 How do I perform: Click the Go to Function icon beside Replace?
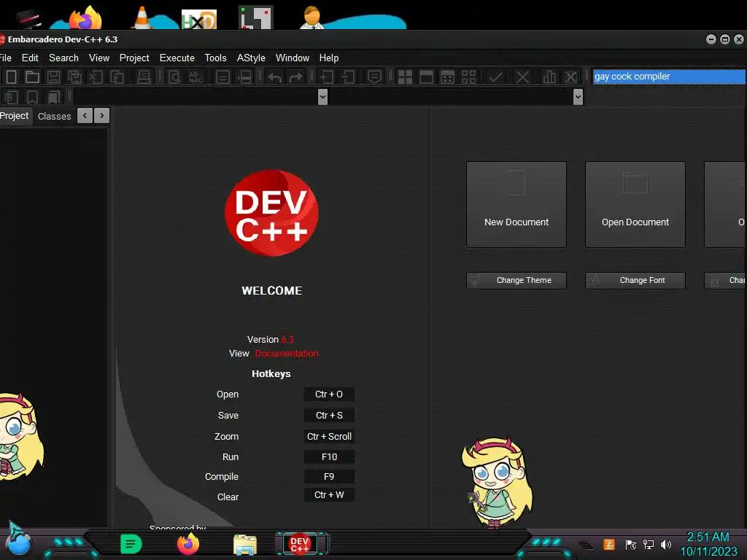(x=222, y=77)
